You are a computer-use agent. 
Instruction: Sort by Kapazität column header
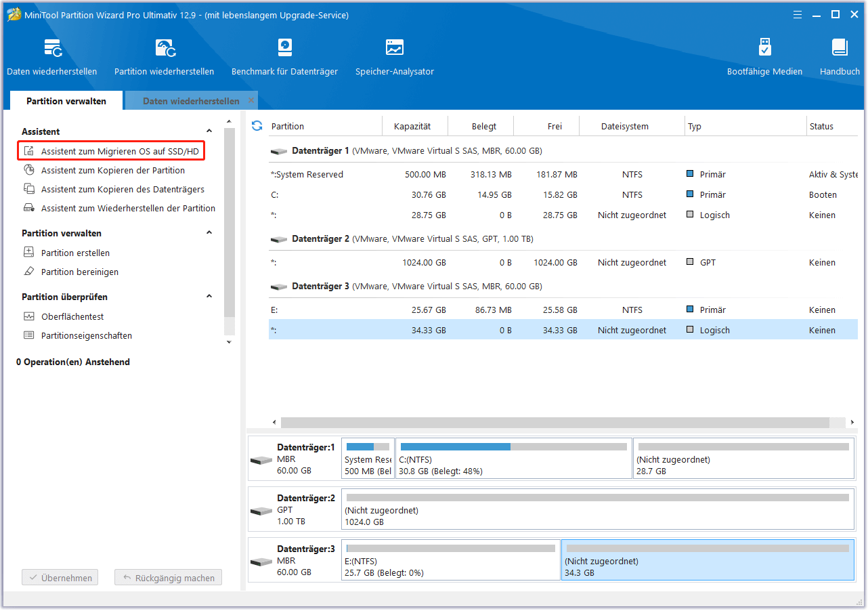coord(412,126)
